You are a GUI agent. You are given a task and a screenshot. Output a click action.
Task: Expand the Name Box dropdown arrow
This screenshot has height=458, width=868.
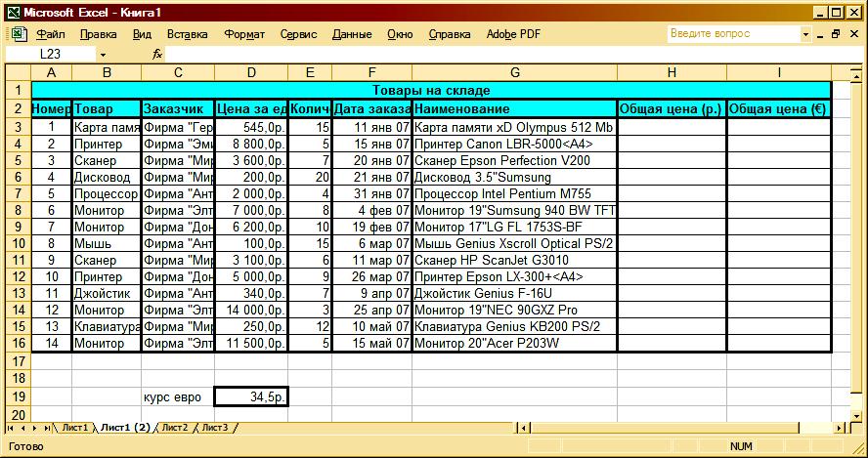point(103,55)
